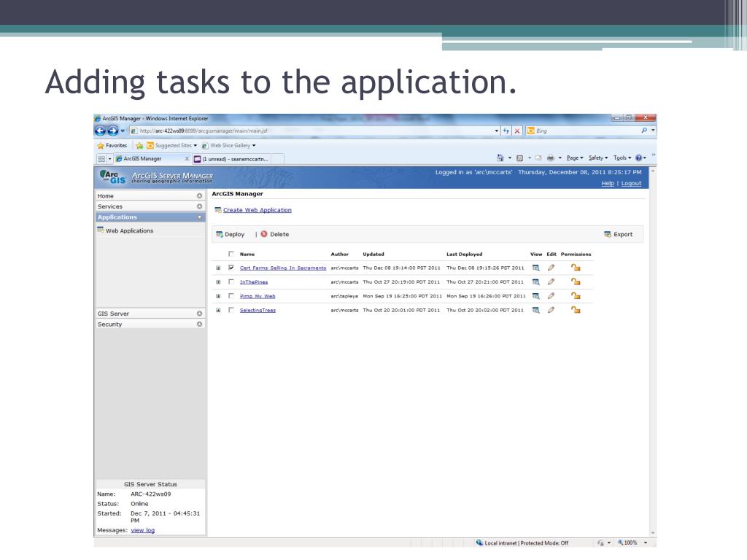The width and height of the screenshot is (747, 560).
Task: Click the ArcGIS logo in header
Action: point(112,176)
